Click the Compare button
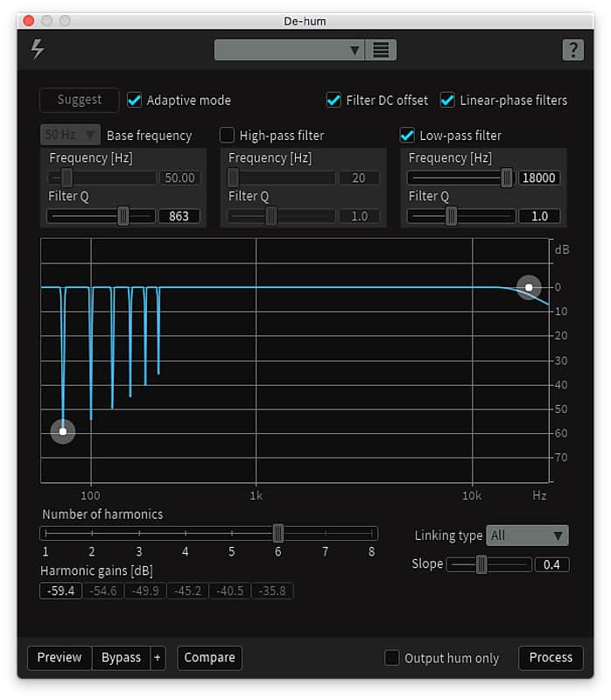The width and height of the screenshot is (611, 700). click(209, 658)
